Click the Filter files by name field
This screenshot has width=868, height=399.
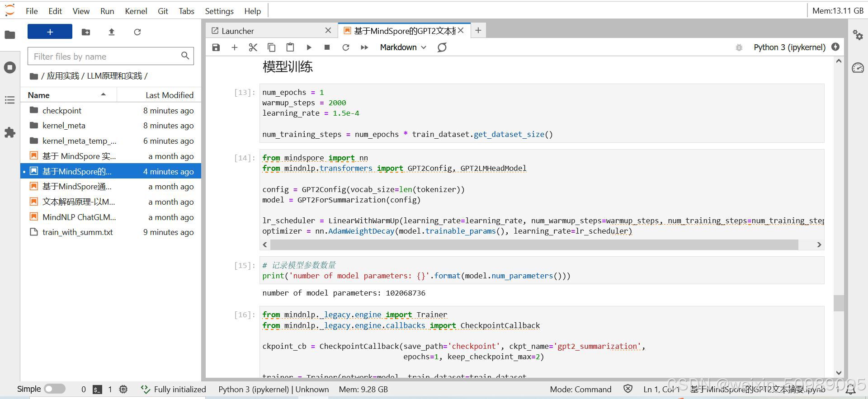[x=111, y=56]
